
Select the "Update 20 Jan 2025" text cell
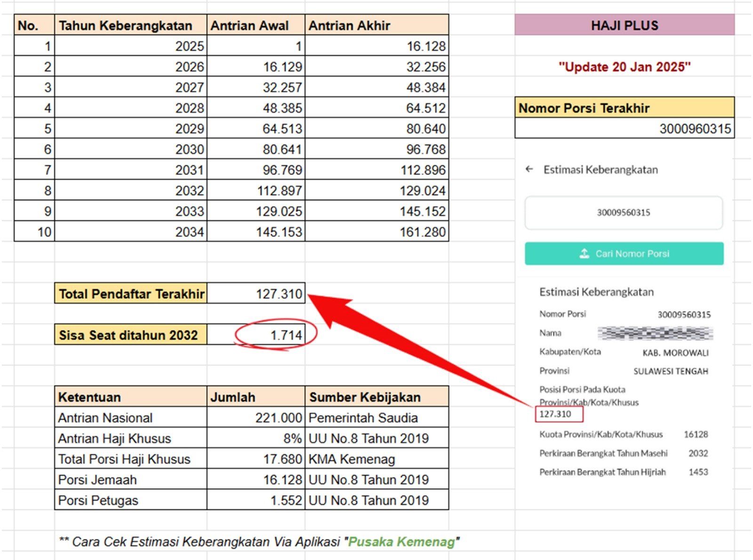(x=624, y=67)
